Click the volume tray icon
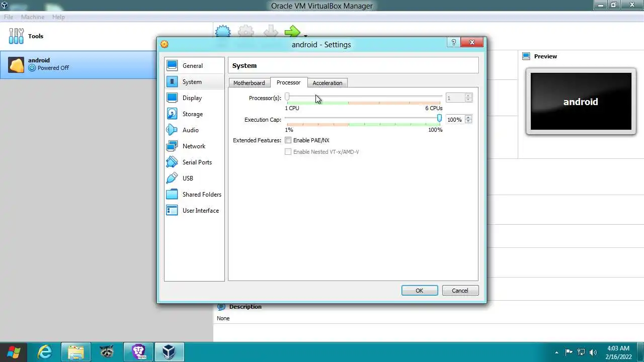The image size is (644, 362). pos(593,352)
